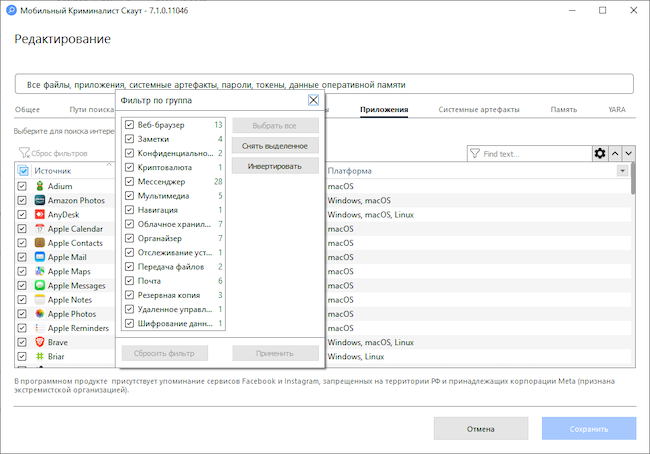Close the Фильтр по группа popup
Image resolution: width=650 pixels, height=454 pixels.
tap(313, 100)
